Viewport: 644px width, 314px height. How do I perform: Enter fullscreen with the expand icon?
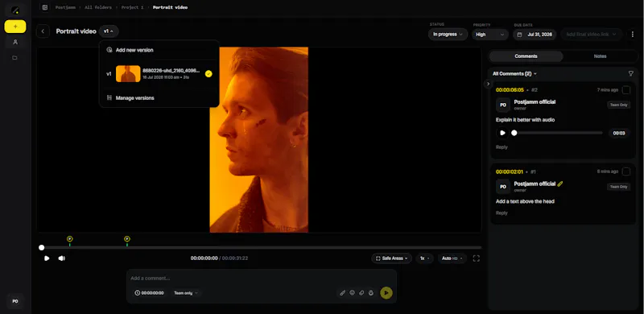click(476, 258)
